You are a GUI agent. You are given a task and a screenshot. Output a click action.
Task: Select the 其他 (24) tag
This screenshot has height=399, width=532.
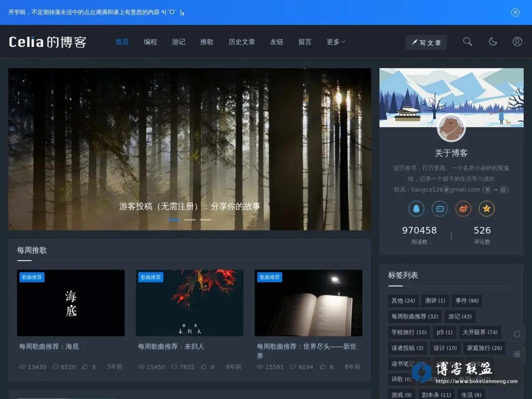point(403,301)
